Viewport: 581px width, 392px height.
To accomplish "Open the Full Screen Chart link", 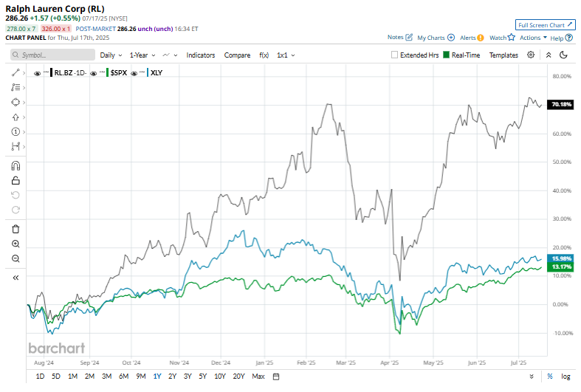I will [545, 25].
